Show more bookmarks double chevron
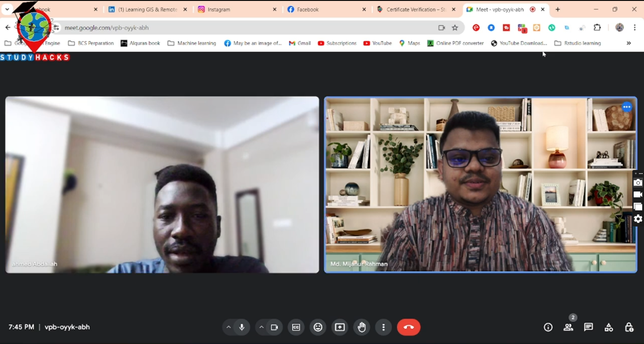This screenshot has width=644, height=344. (629, 44)
